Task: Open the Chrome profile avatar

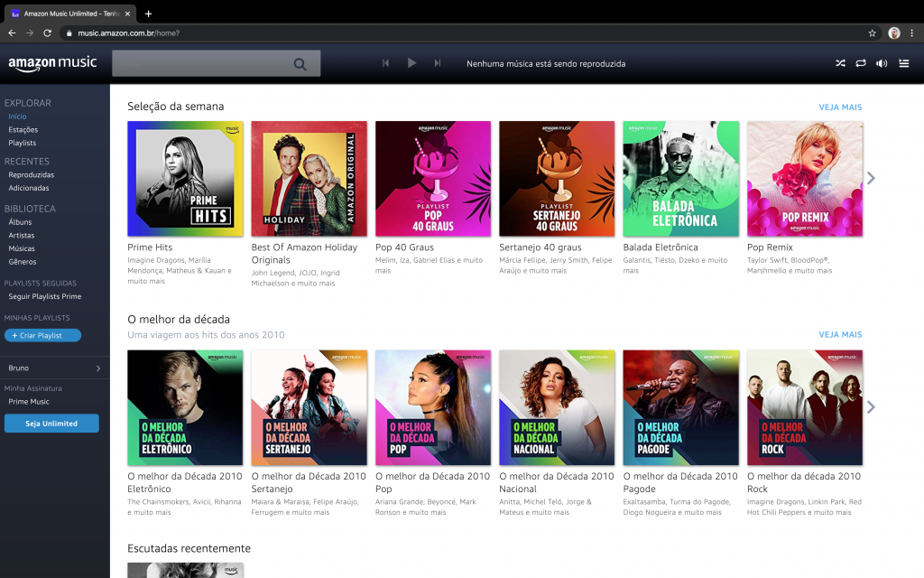Action: (x=894, y=33)
